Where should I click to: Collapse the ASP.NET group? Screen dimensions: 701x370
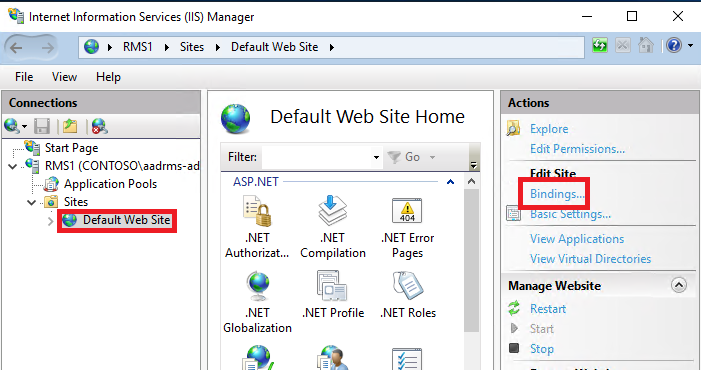point(450,182)
